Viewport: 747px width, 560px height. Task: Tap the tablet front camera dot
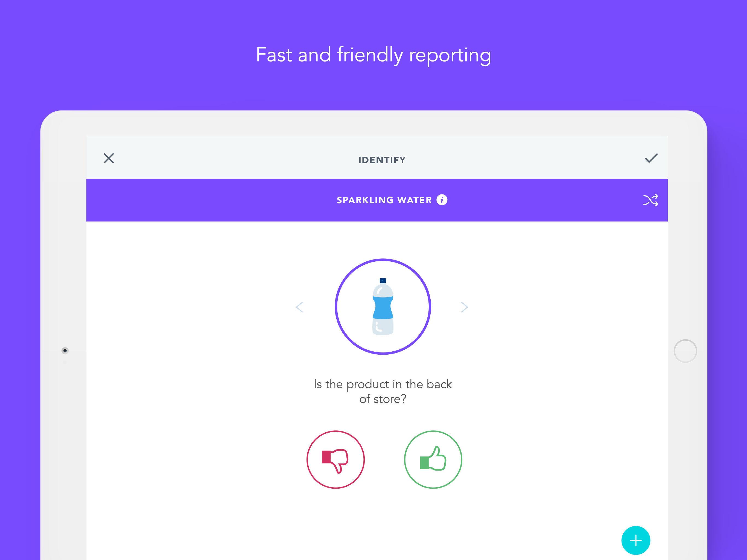pos(65,351)
